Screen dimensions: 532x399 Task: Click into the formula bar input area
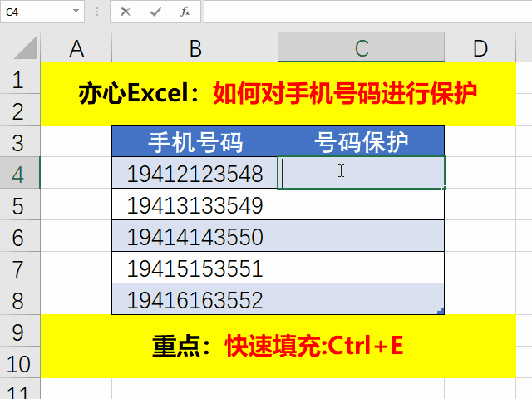(366, 12)
